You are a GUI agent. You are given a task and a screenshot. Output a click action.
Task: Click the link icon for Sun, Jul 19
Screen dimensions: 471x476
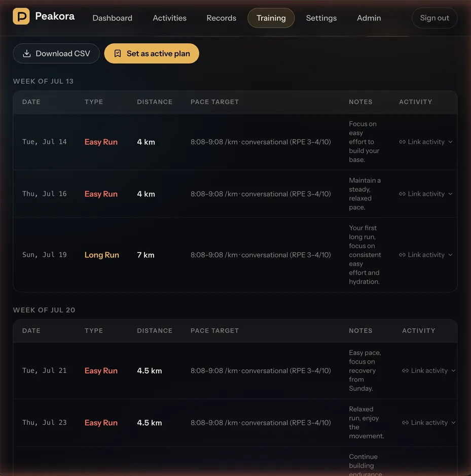coord(402,255)
